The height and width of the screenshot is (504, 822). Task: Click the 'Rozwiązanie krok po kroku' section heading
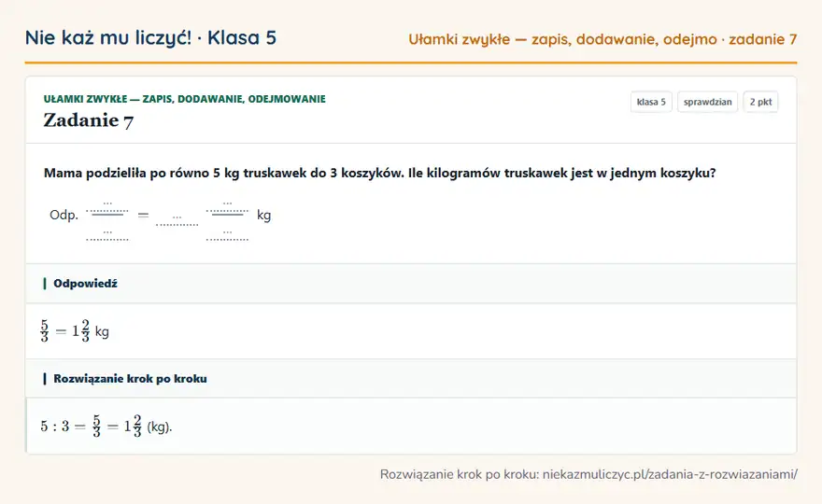click(130, 379)
